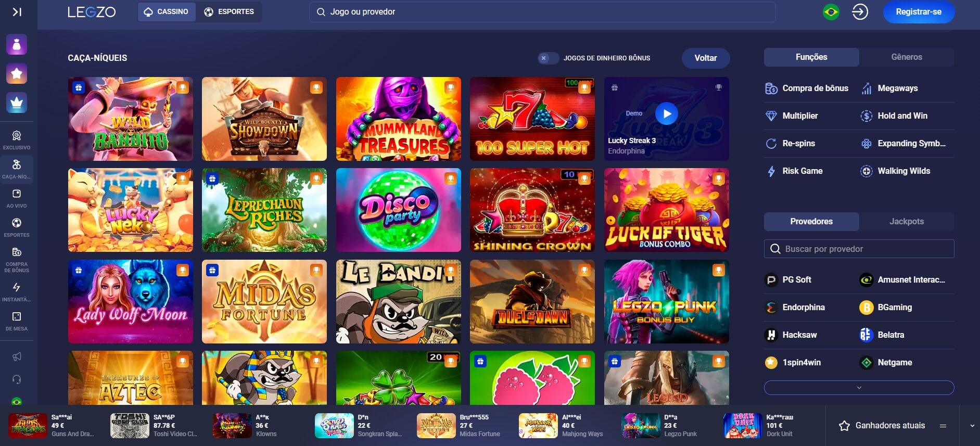Screen dimensions: 980x446
Task: Switch to the Esportes top tab
Action: click(x=229, y=11)
